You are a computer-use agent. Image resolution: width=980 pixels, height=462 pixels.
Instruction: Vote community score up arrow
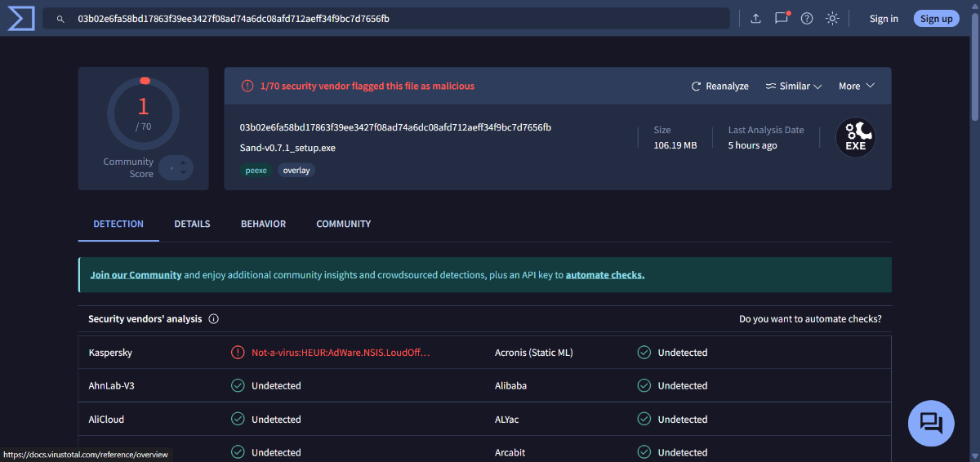[184, 162]
